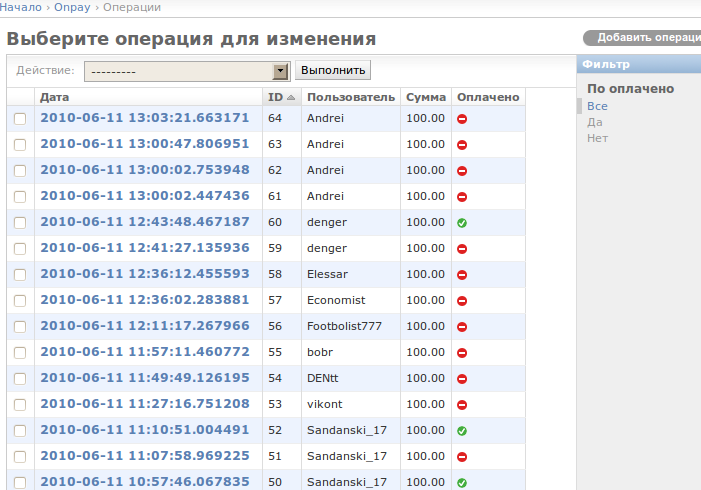Click the Добавить операция button
701x490 pixels.
646,38
